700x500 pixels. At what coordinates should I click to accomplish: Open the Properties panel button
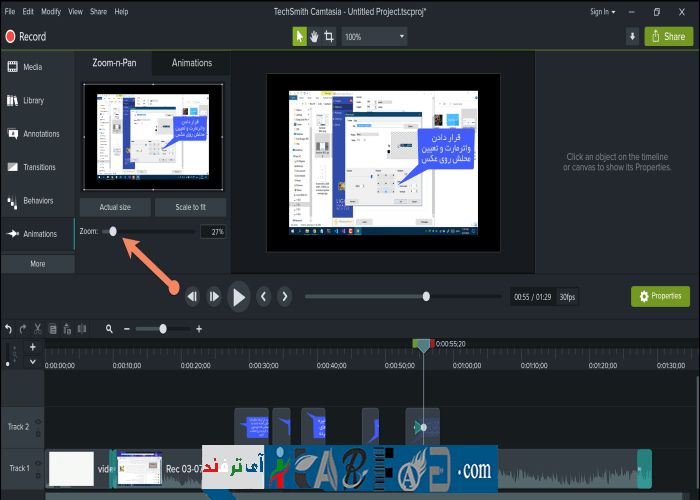659,296
